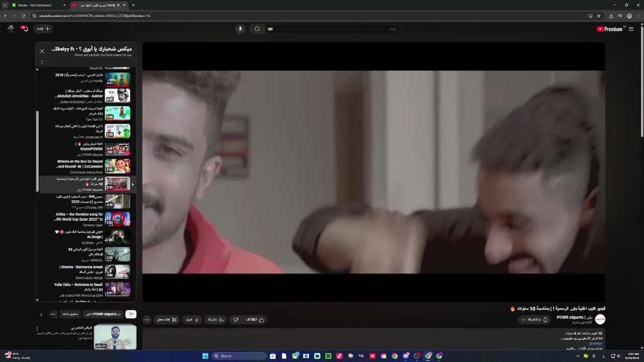Open the YouTube hamburger guide menu
Viewport: 644px width, 362px height.
tap(631, 29)
